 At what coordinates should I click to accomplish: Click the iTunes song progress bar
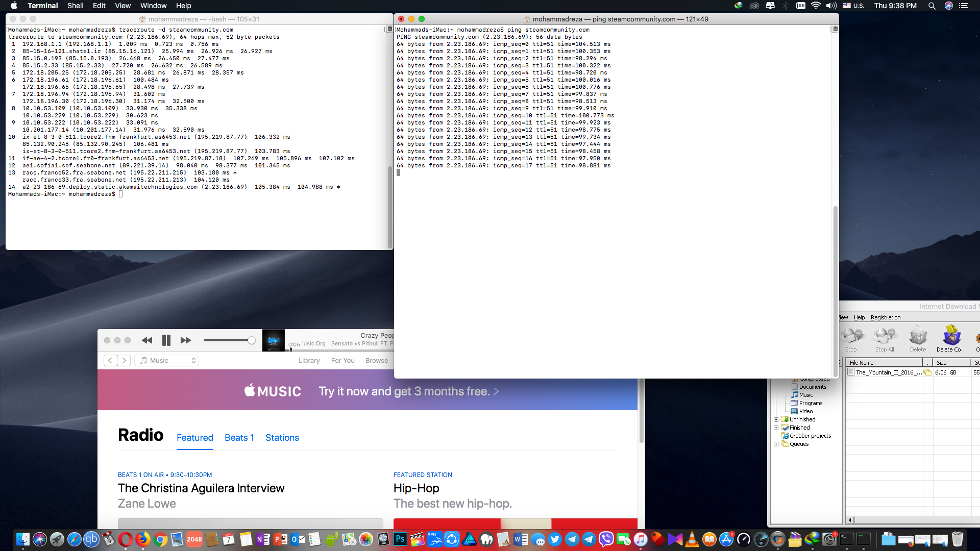click(x=341, y=350)
